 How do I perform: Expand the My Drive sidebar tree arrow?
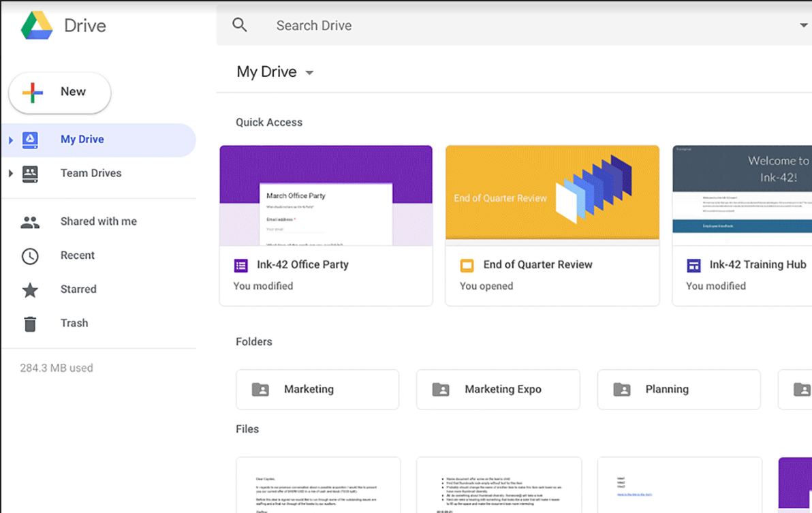click(10, 139)
